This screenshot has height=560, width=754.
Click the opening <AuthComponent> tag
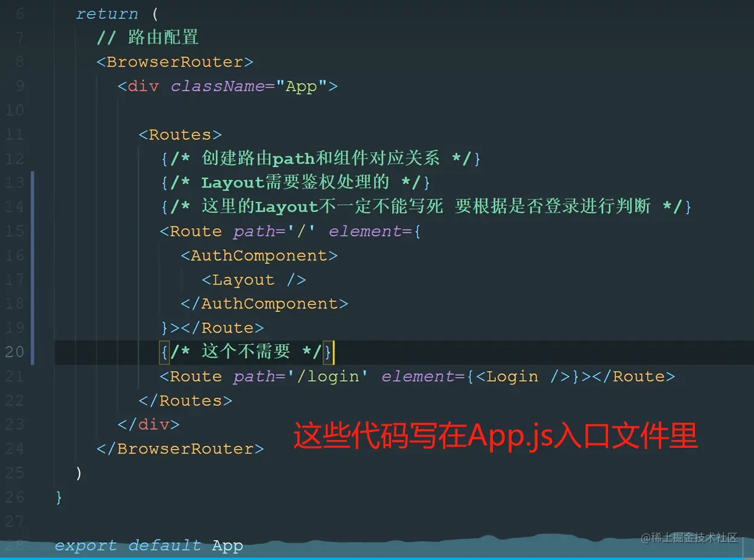(x=259, y=255)
